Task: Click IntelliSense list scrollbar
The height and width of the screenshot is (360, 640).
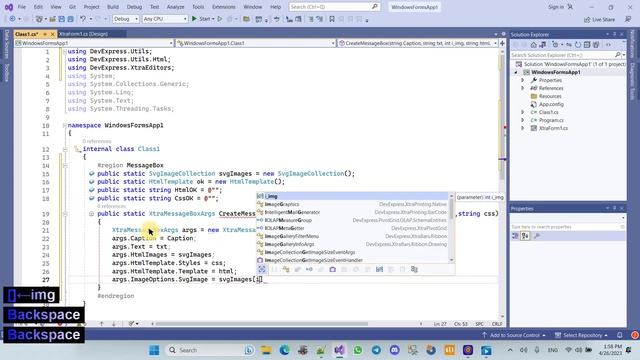Action: [451, 228]
